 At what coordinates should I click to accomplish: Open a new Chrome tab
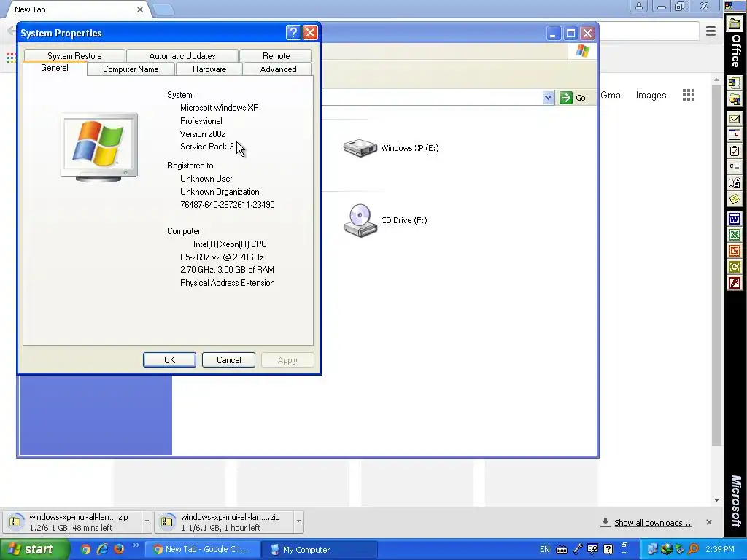(163, 9)
